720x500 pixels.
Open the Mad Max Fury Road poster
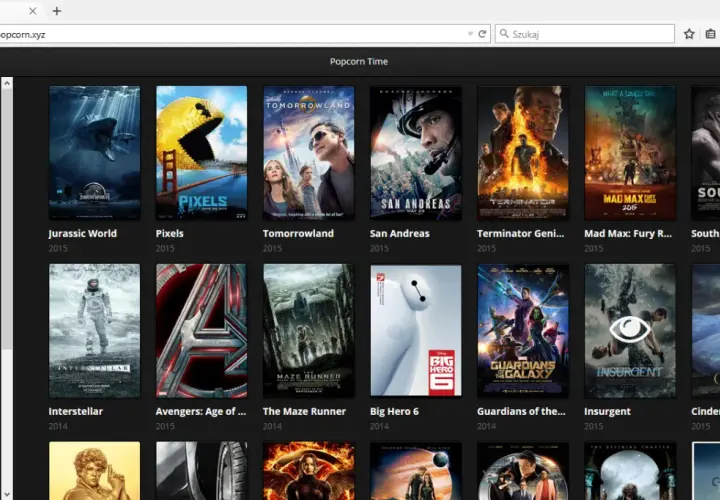coord(630,153)
